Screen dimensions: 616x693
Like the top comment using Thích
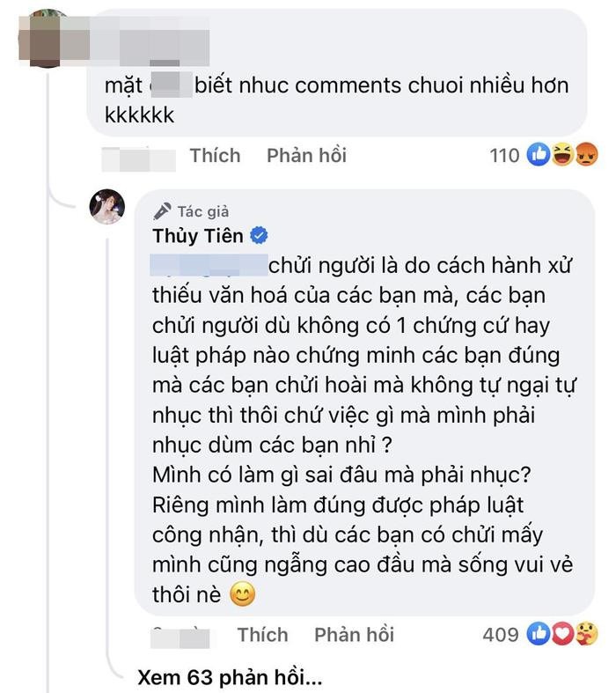click(x=215, y=156)
